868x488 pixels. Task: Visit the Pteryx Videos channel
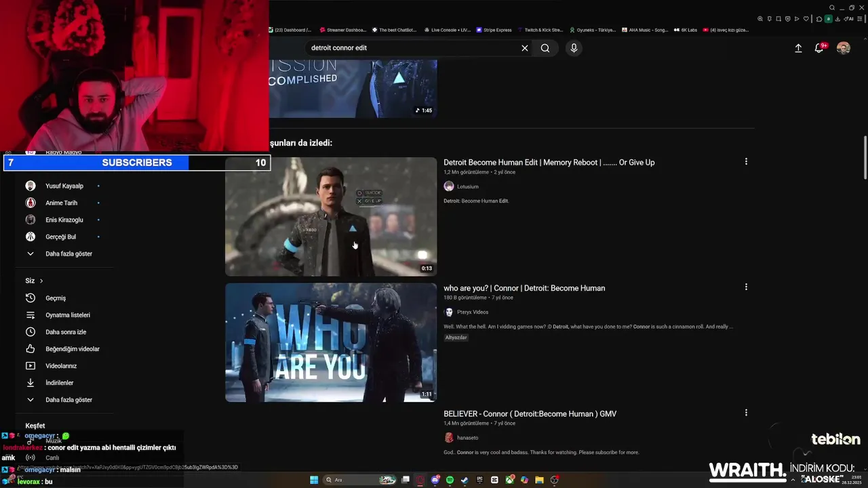tap(473, 312)
